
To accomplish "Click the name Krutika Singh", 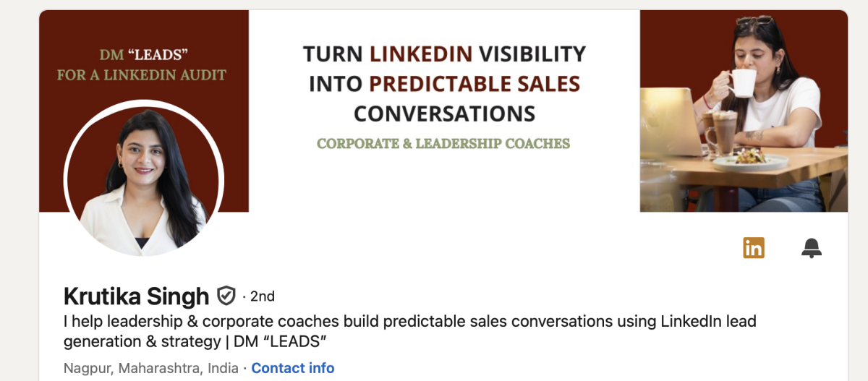I will (x=136, y=296).
